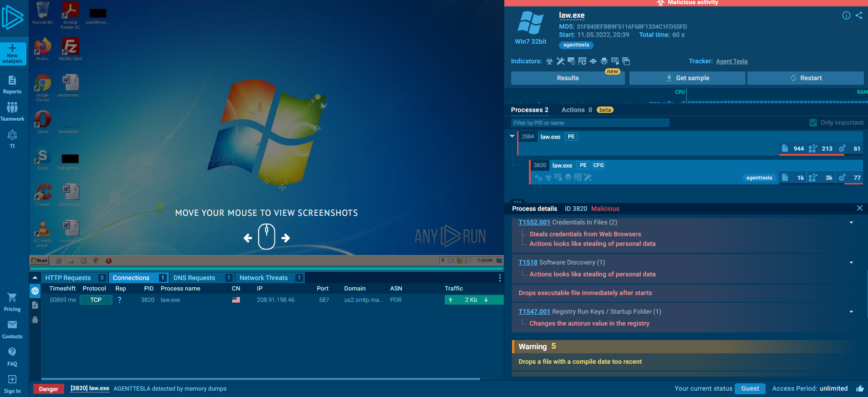Switch to the Connections tab
This screenshot has width=868, height=397.
pos(138,278)
